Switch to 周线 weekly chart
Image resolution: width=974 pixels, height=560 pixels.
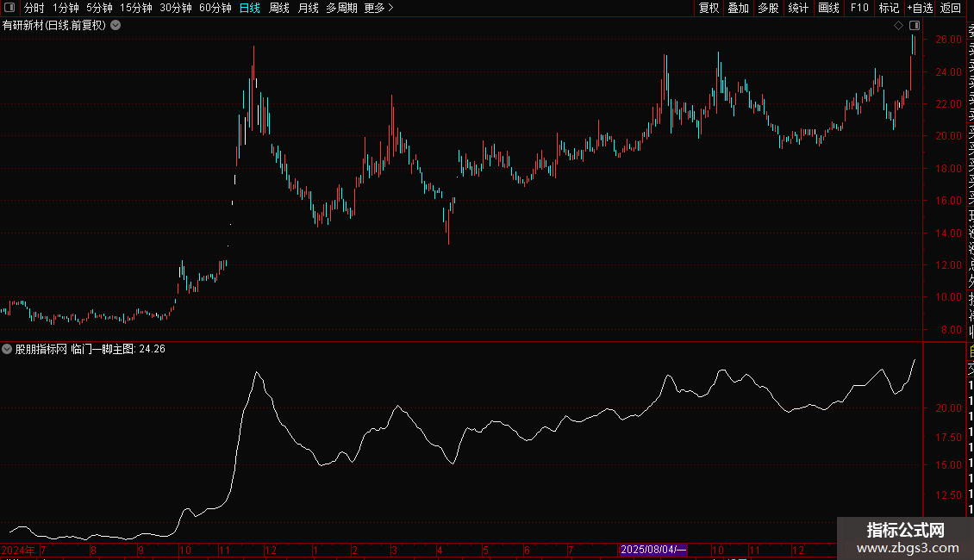point(279,8)
